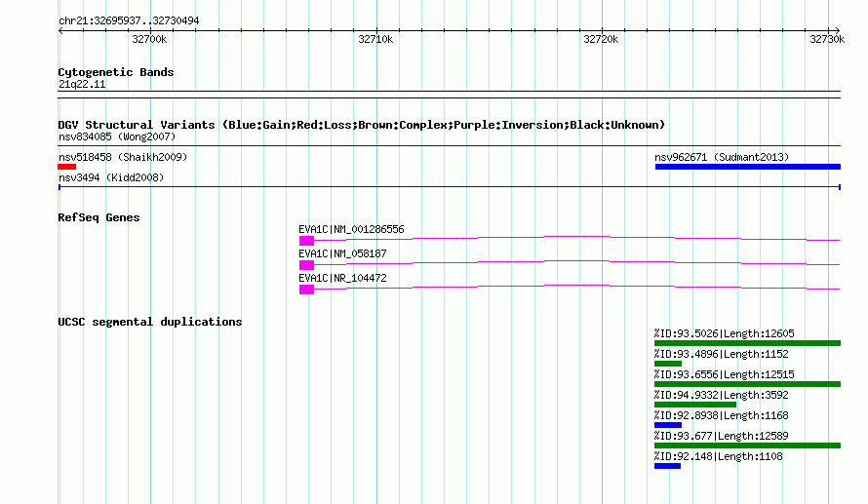Select the magenta exon box of EVA1C|NM_058187
This screenshot has width=868, height=504.
[x=306, y=265]
